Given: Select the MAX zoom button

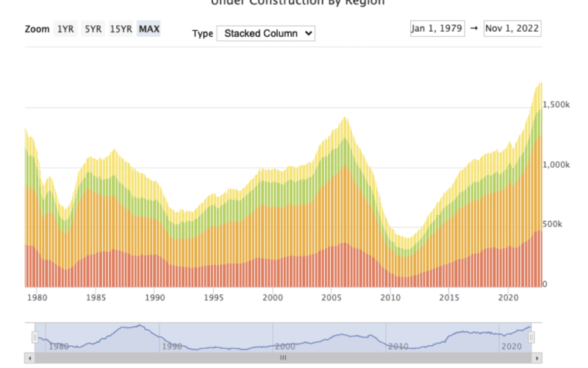Looking at the screenshot, I should coord(149,29).
